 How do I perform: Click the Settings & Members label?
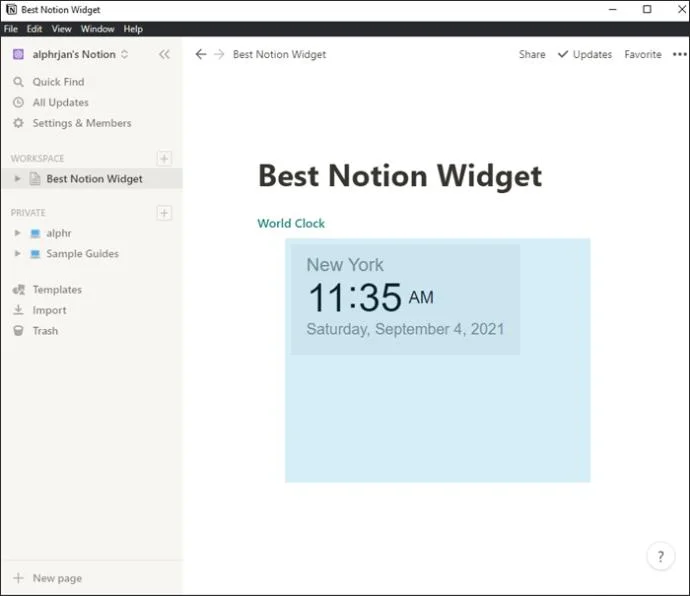tap(82, 123)
